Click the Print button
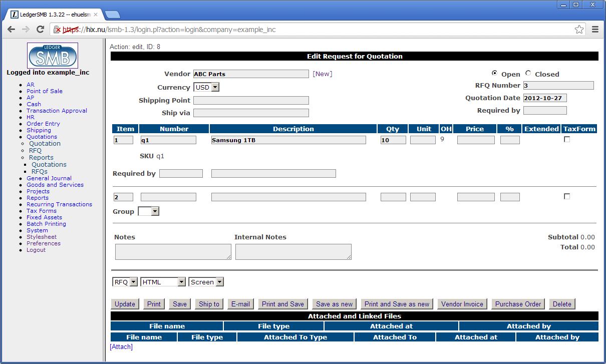 coord(154,304)
